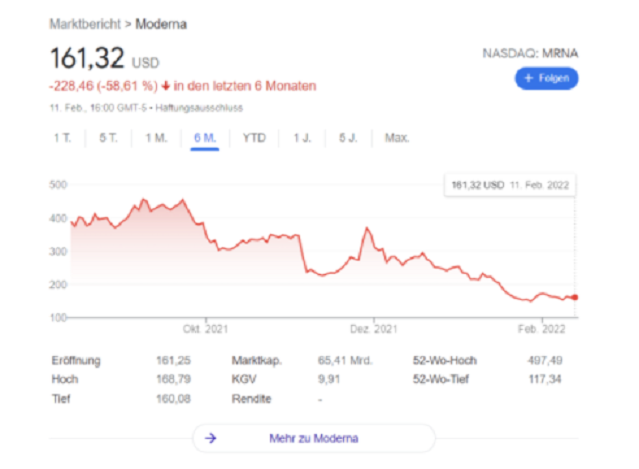Click the 100 y-axis label
The image size is (639, 469).
click(x=58, y=317)
